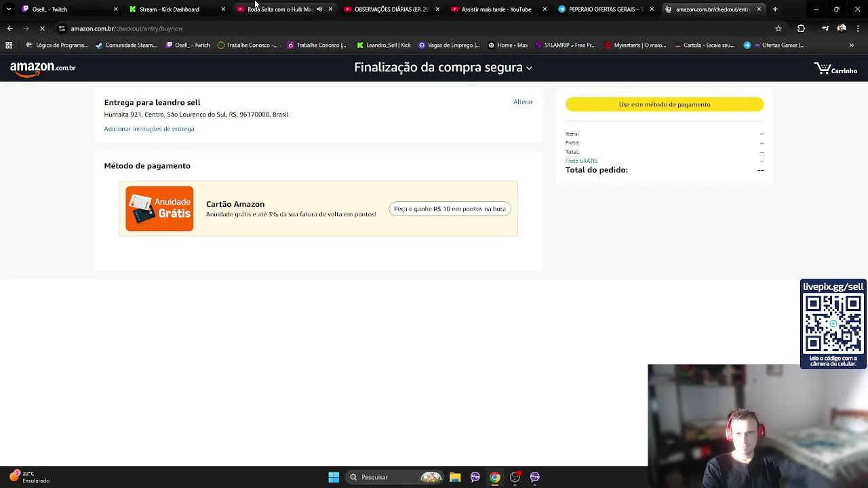Open the MyInstants bookmark

pos(635,45)
